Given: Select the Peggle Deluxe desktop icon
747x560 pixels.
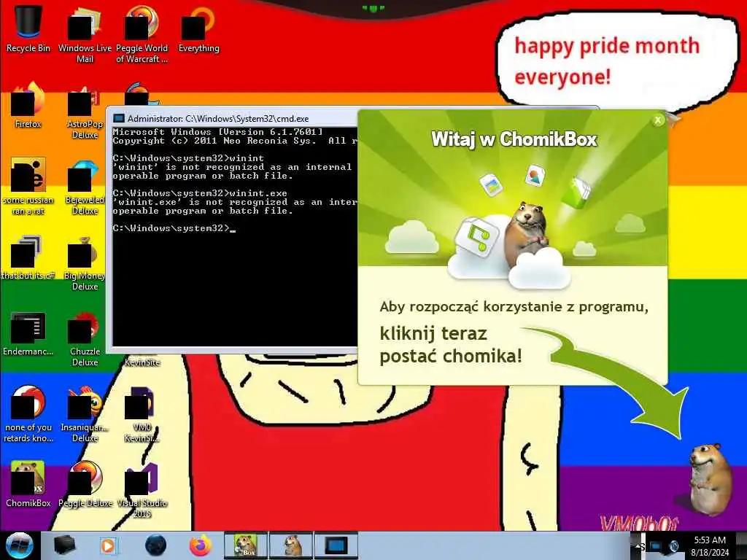Looking at the screenshot, I should (x=85, y=484).
